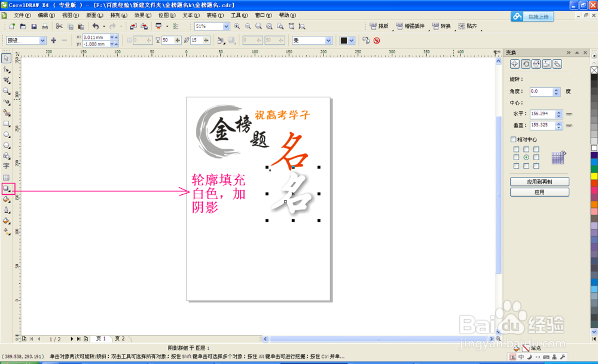The image size is (598, 364).
Task: Expand the application launcher dropdown arrow
Action: [167, 26]
